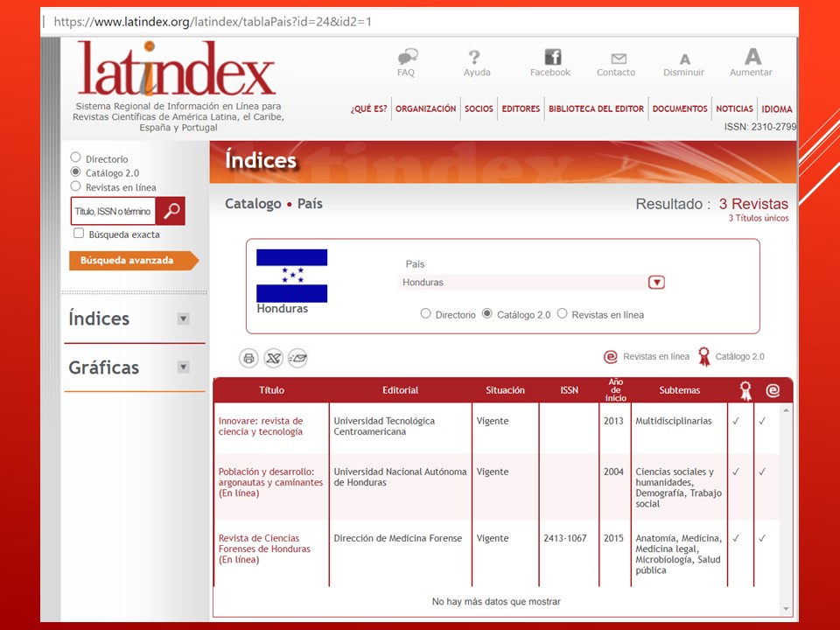This screenshot has width=840, height=630.
Task: Click the latindex logo
Action: (176, 68)
